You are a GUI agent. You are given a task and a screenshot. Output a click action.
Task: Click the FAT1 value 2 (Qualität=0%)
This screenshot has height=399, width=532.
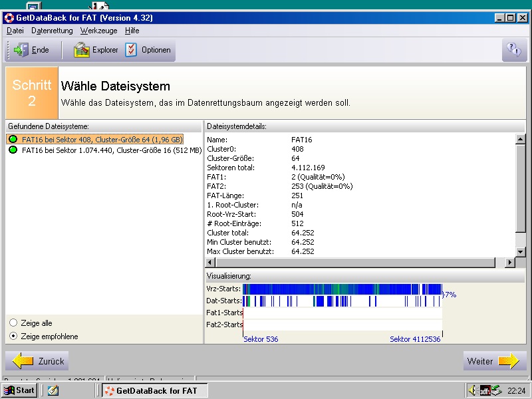click(318, 177)
